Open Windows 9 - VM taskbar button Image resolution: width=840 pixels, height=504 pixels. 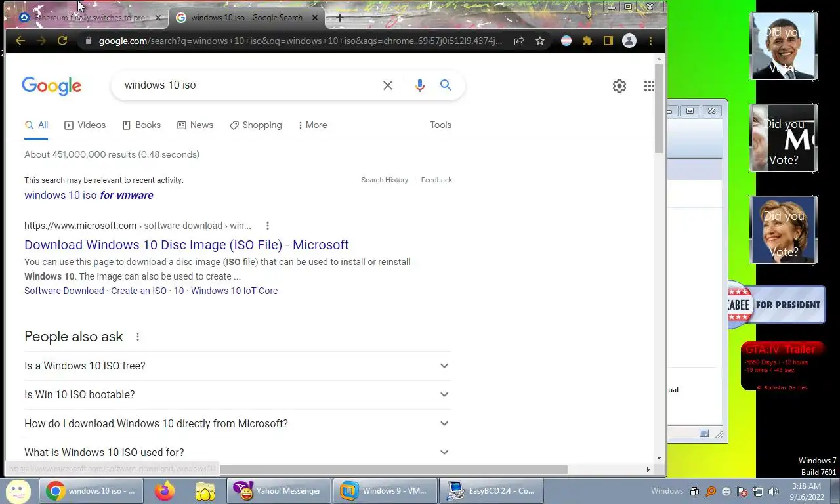coord(385,490)
